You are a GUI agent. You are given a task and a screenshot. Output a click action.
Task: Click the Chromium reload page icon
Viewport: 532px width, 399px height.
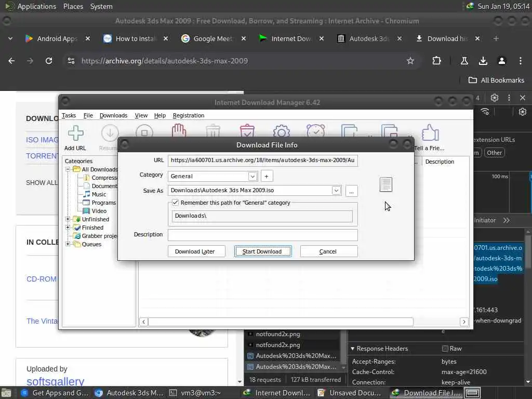click(49, 61)
